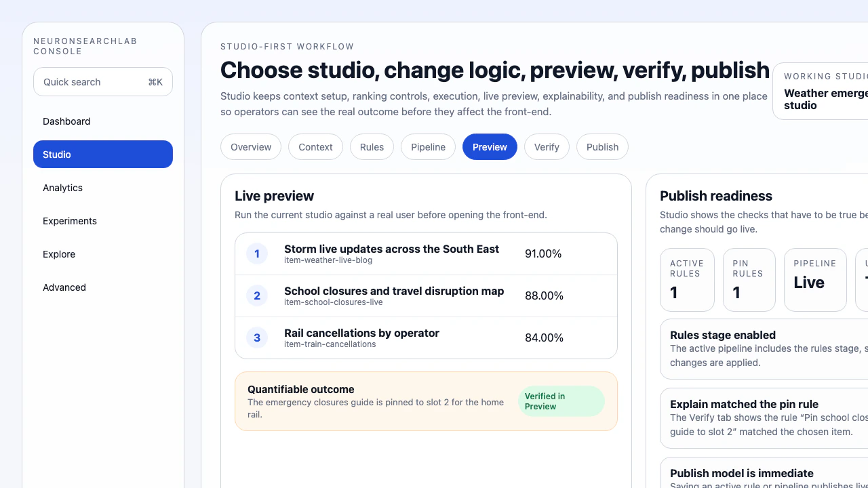Go to the Experiments section
This screenshot has height=488, width=868.
(x=70, y=221)
